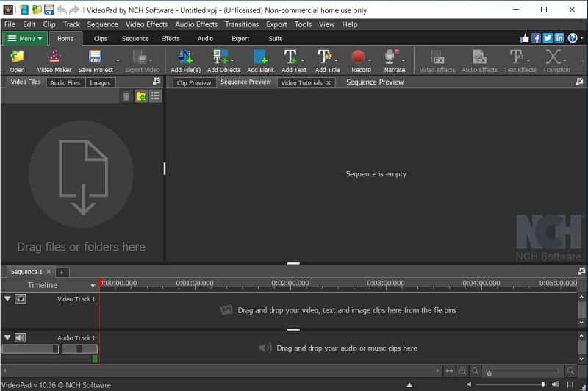Switch to the Audio Files tab
Image resolution: width=588 pixels, height=391 pixels.
click(x=65, y=82)
